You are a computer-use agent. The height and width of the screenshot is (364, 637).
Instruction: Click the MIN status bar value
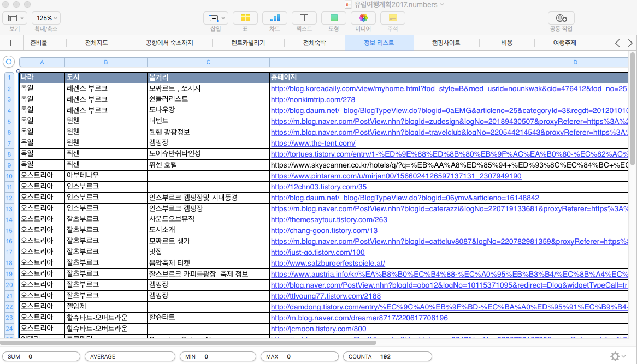click(x=218, y=357)
